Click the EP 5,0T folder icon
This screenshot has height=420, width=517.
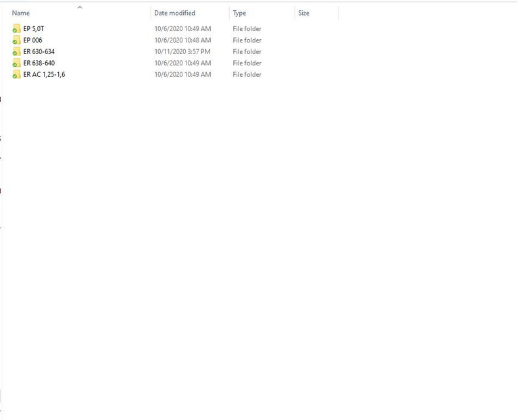(x=16, y=29)
